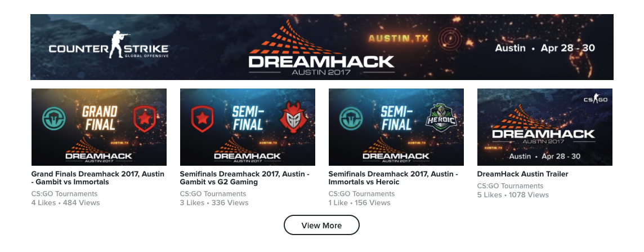This screenshot has width=644, height=252.
Task: Click the Gambit logo in Grand Final thumbnail
Action: point(145,119)
